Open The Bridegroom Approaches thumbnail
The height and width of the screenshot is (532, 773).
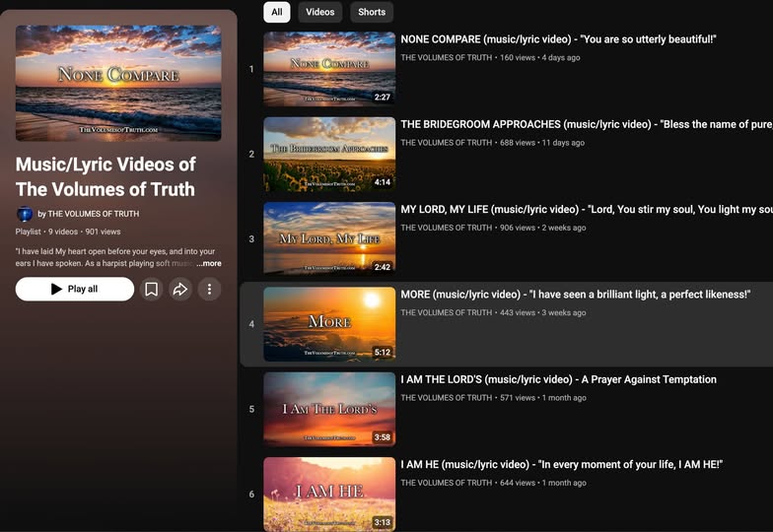(x=329, y=154)
